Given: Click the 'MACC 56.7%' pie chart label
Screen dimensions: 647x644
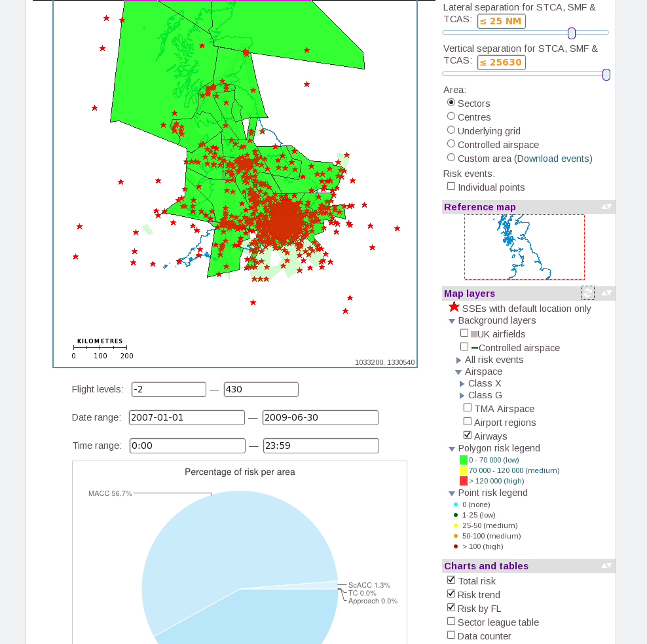Looking at the screenshot, I should coord(110,493).
